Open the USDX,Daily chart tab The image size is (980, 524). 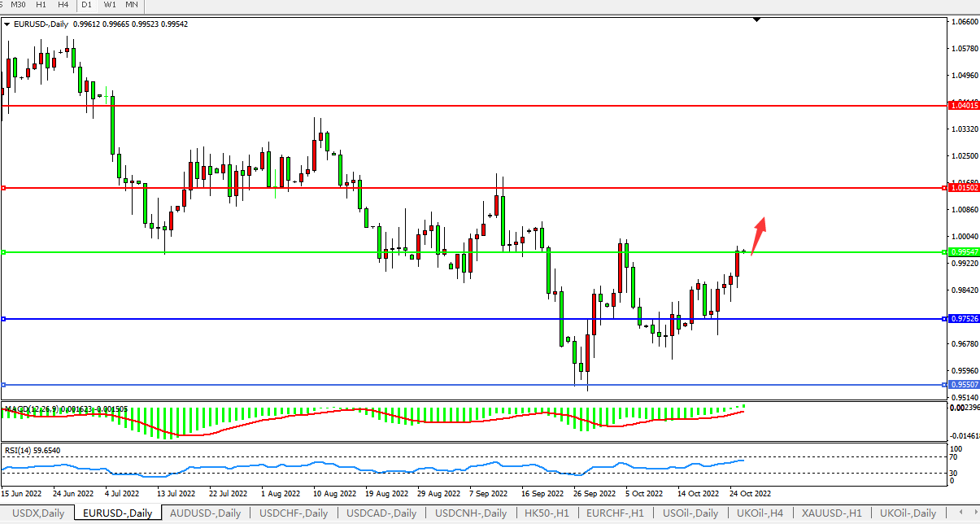41,513
